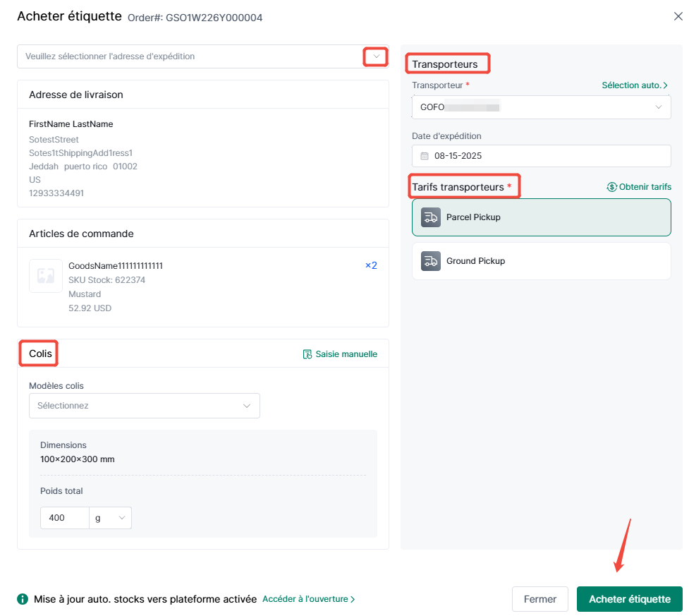689x616 pixels.
Task: Open the Date d'expédition calendar icon
Action: tap(425, 156)
